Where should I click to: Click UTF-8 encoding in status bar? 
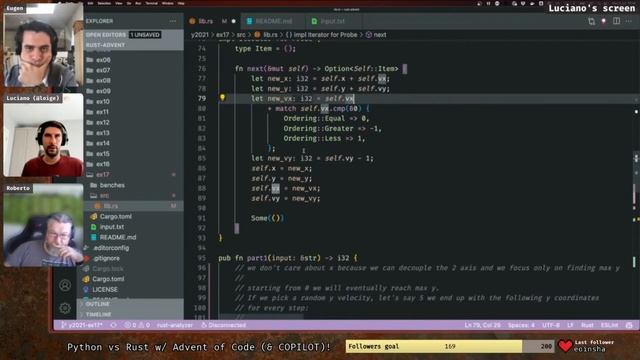pyautogui.click(x=551, y=325)
